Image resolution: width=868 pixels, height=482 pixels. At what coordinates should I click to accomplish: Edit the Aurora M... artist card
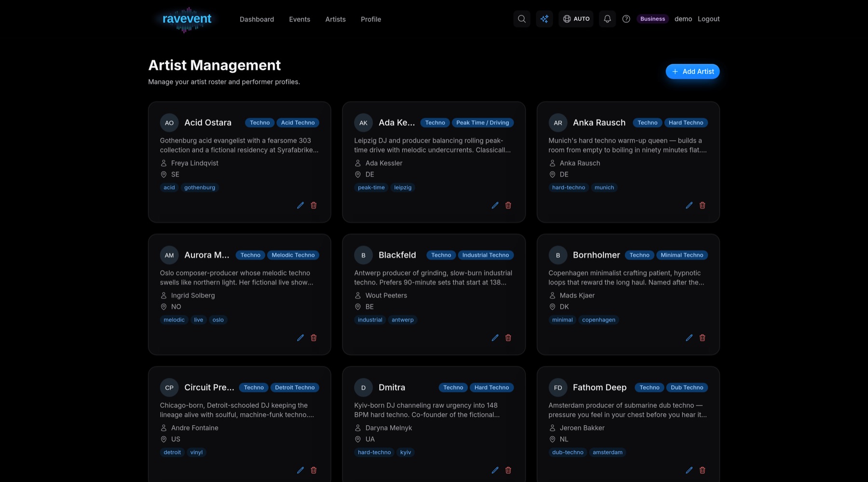point(300,338)
